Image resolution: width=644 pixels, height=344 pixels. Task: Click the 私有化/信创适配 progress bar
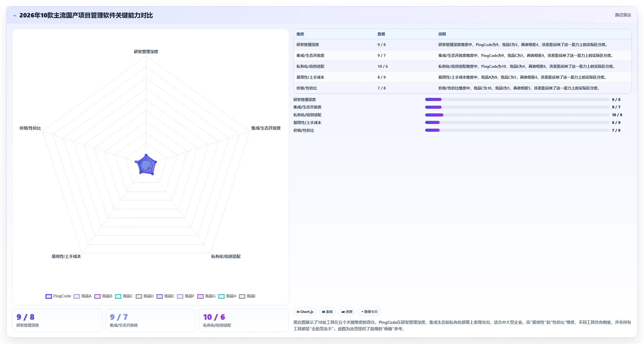pyautogui.click(x=517, y=115)
